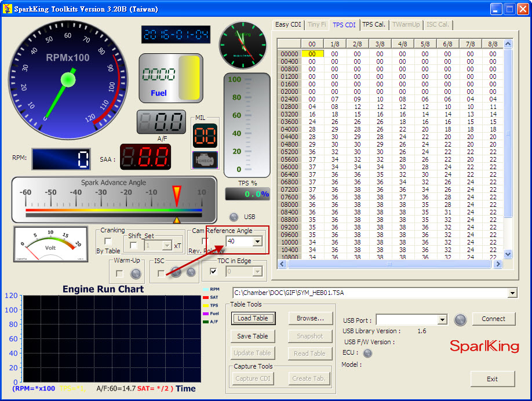Click the rightmost ISC indicator LED
Viewport: 532px width, 401px height.
(191, 272)
